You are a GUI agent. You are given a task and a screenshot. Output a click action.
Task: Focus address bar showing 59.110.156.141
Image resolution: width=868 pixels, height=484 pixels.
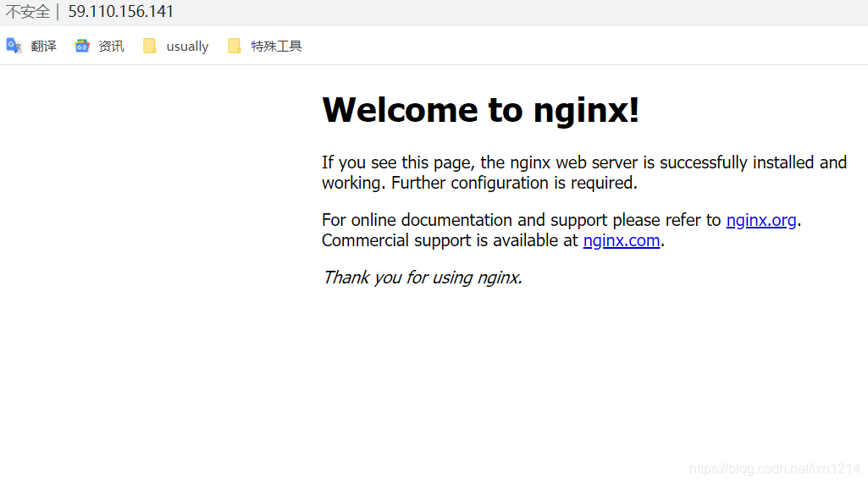tap(121, 12)
